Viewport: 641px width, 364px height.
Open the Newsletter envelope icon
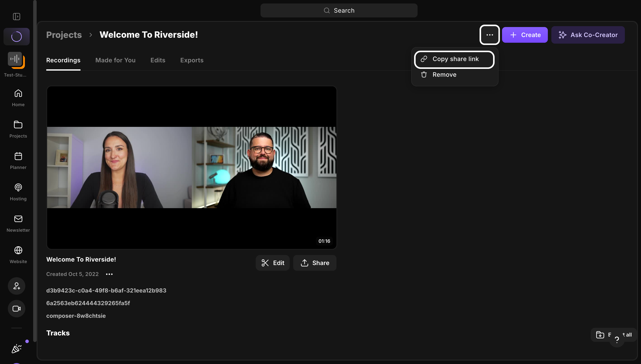[18, 223]
